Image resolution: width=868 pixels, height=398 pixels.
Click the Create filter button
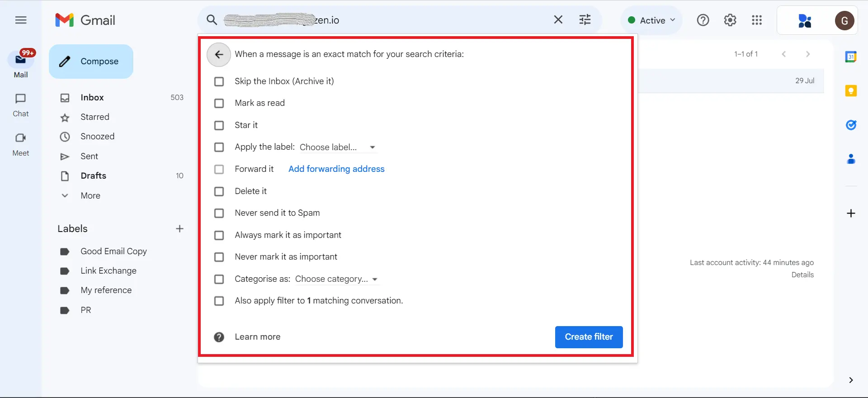(589, 337)
